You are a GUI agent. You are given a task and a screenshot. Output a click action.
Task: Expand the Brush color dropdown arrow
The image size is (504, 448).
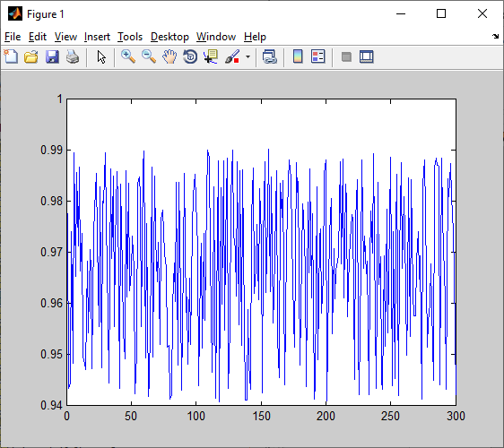point(248,56)
